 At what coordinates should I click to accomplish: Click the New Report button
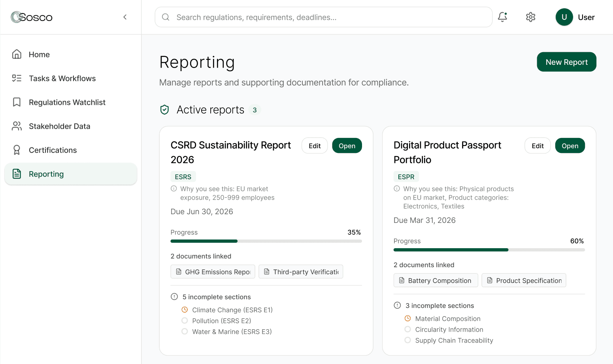tap(566, 62)
